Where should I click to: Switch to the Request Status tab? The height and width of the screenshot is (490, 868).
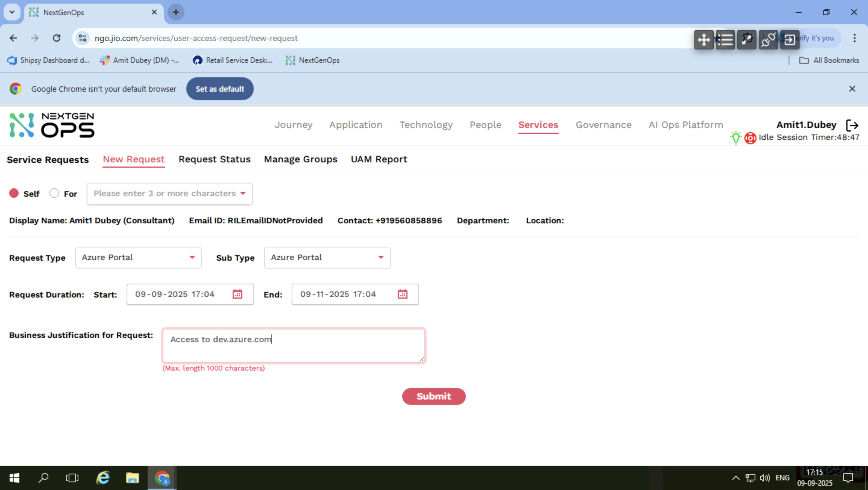pyautogui.click(x=214, y=159)
